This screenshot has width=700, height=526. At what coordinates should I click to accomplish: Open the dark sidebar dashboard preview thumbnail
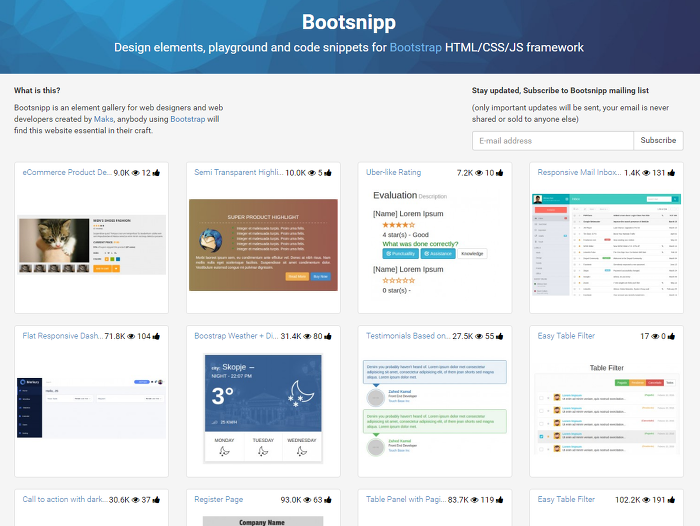[92, 408]
